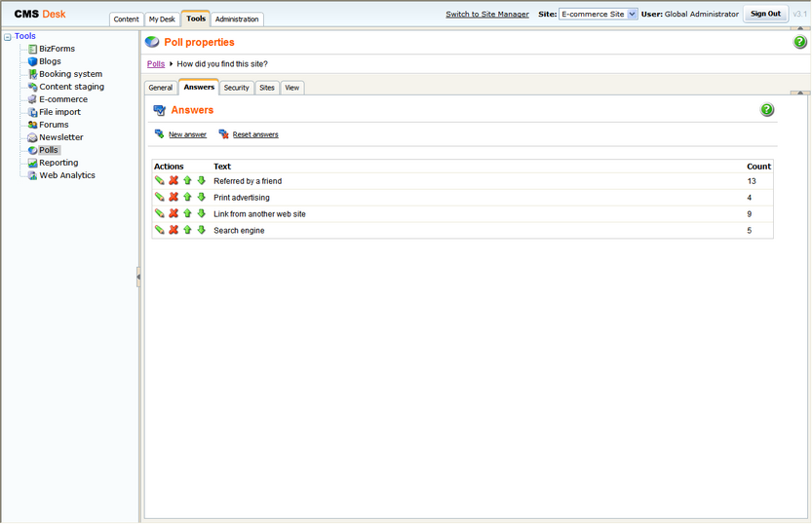This screenshot has height=524, width=812.
Task: Delete the 'Search engine' answer
Action: tap(174, 231)
